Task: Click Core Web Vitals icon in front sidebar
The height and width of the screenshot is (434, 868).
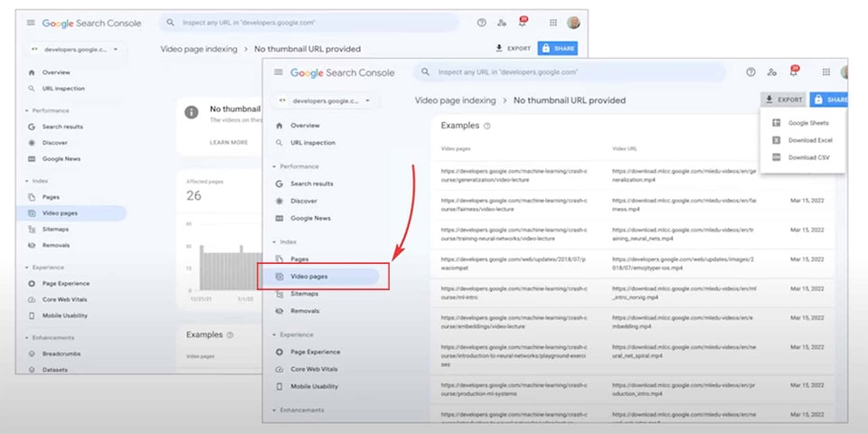Action: 279,369
